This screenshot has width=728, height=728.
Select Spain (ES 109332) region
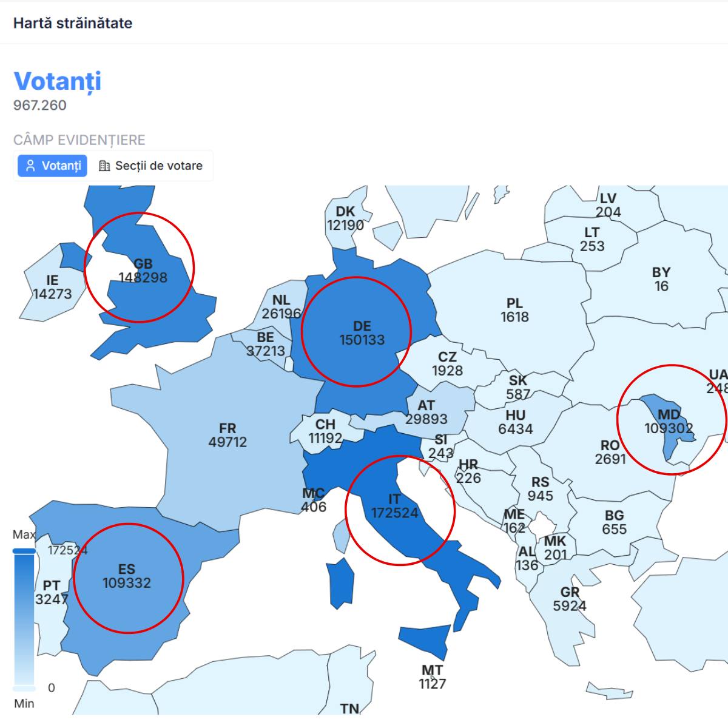127,576
